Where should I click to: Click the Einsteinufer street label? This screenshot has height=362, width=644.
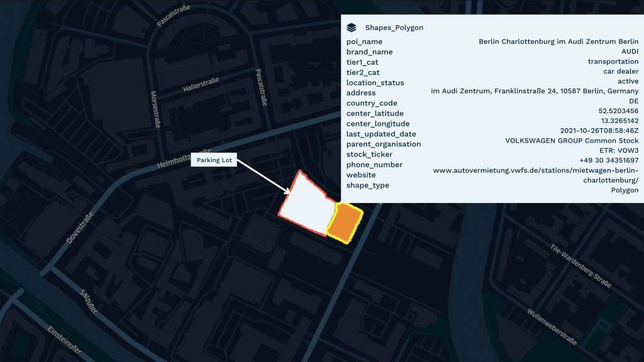coord(64,340)
